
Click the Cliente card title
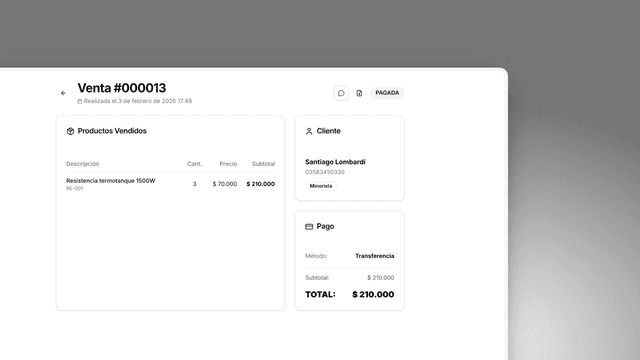pos(329,131)
